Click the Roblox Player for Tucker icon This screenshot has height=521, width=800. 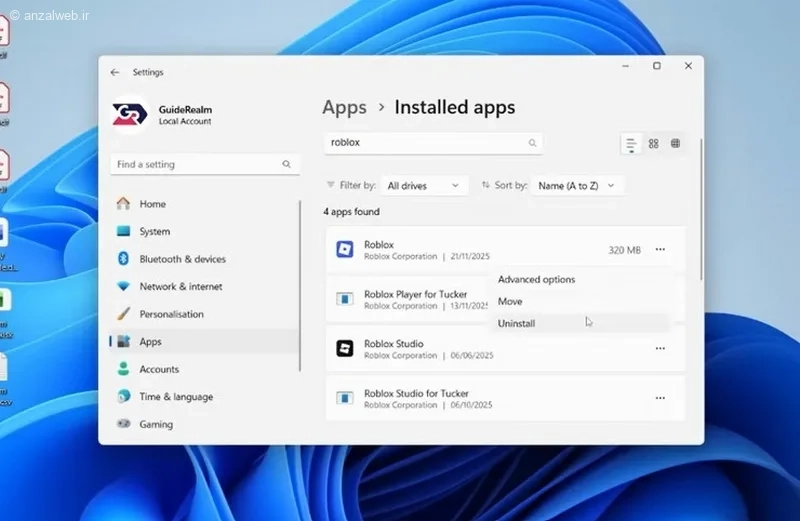pyautogui.click(x=345, y=299)
